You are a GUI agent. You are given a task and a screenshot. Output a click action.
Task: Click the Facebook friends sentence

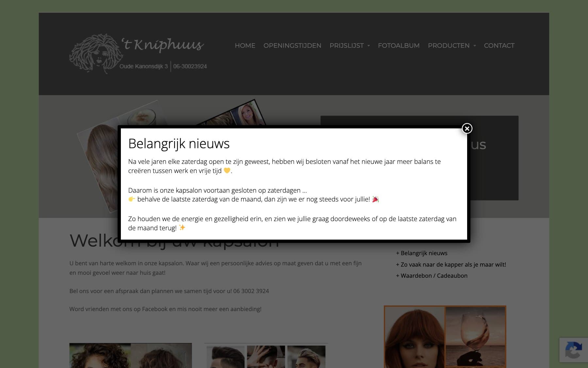[x=165, y=309]
